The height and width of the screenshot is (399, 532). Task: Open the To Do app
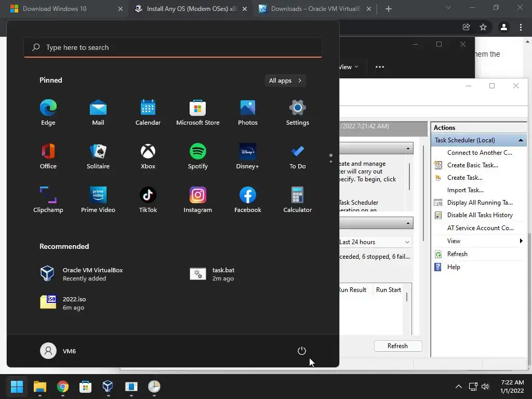click(x=298, y=156)
